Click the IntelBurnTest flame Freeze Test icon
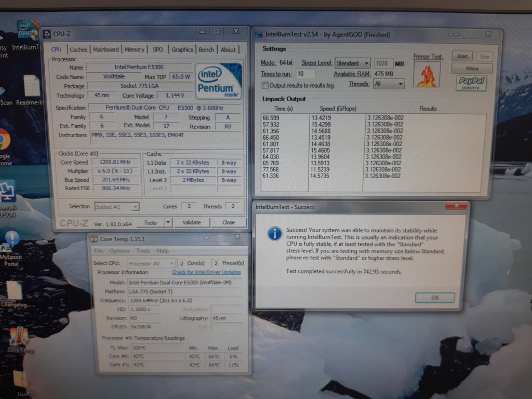The width and height of the screenshot is (532, 399). click(x=427, y=75)
